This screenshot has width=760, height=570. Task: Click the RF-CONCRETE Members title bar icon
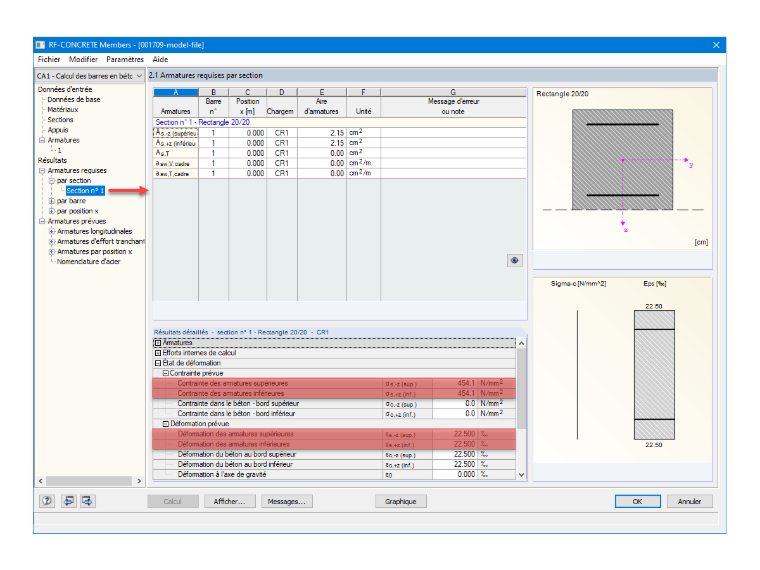coord(41,45)
